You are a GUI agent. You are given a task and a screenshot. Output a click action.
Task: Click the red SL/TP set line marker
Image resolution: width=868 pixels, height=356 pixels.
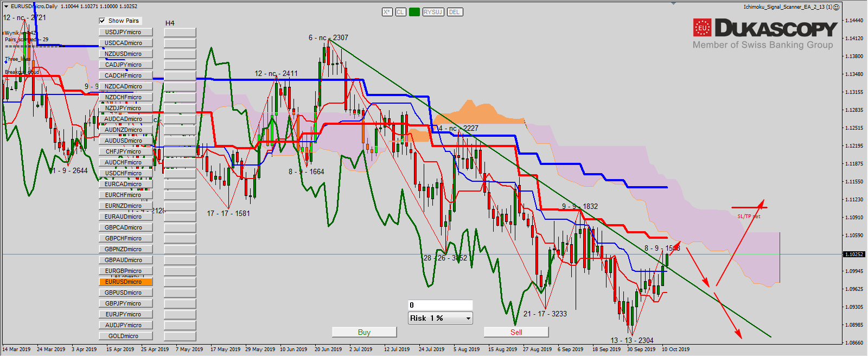coord(749,207)
